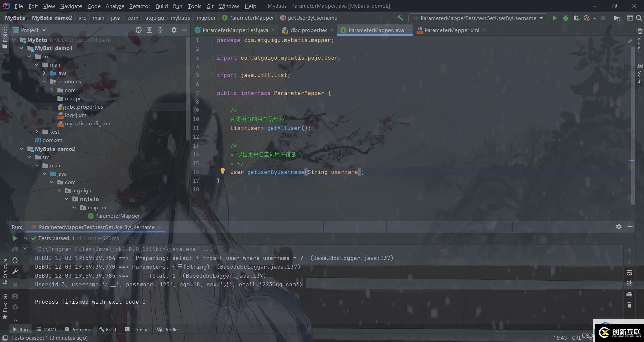Hide the Run panel
644x342 pixels.
click(630, 227)
